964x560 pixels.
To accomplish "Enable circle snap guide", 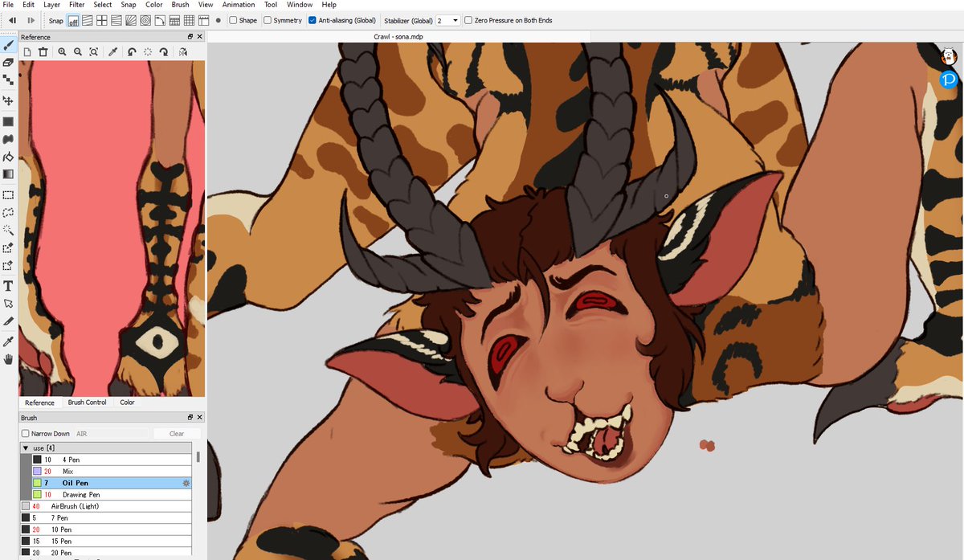I will tap(145, 20).
